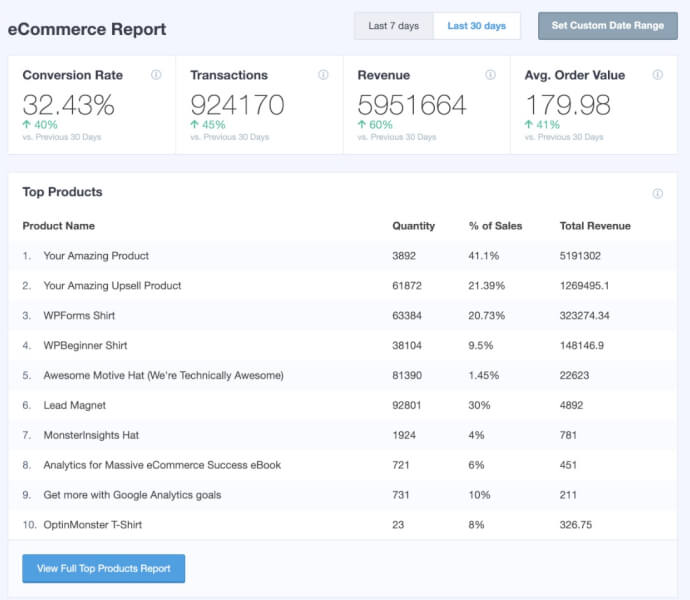Select the Awesome Motive Hat product
Image resolution: width=690 pixels, height=600 pixels.
(x=163, y=375)
